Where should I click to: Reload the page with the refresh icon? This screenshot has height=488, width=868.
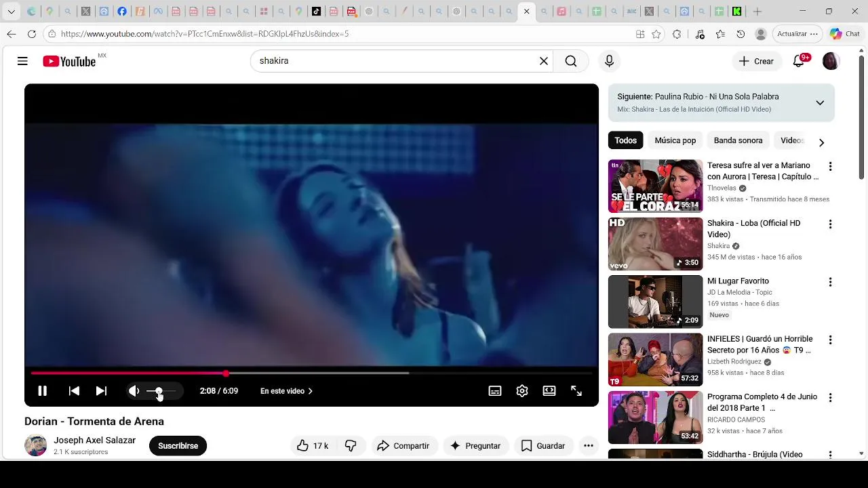pos(32,34)
